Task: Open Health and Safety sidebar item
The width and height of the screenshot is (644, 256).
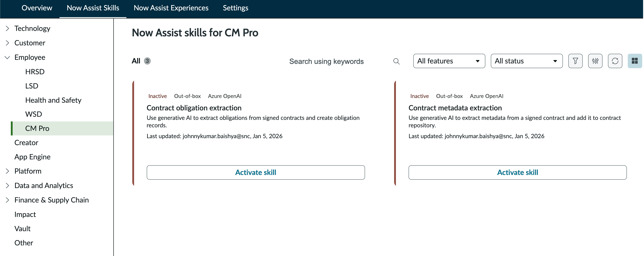Action: [x=53, y=100]
